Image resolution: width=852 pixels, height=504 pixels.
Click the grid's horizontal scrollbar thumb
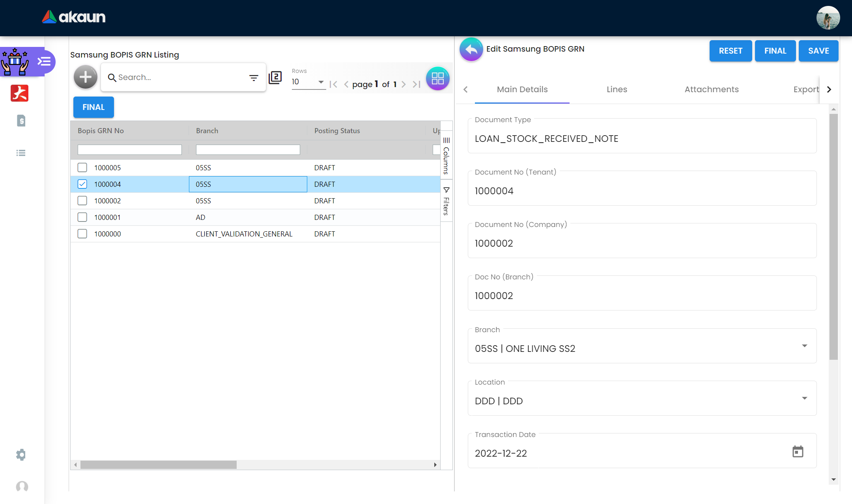158,465
